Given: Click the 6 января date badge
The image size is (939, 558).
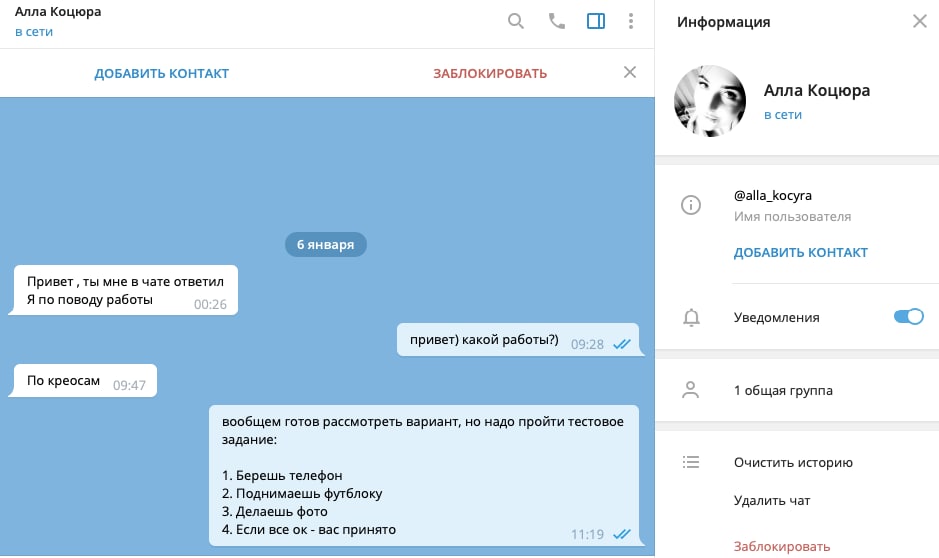Looking at the screenshot, I should pos(326,244).
